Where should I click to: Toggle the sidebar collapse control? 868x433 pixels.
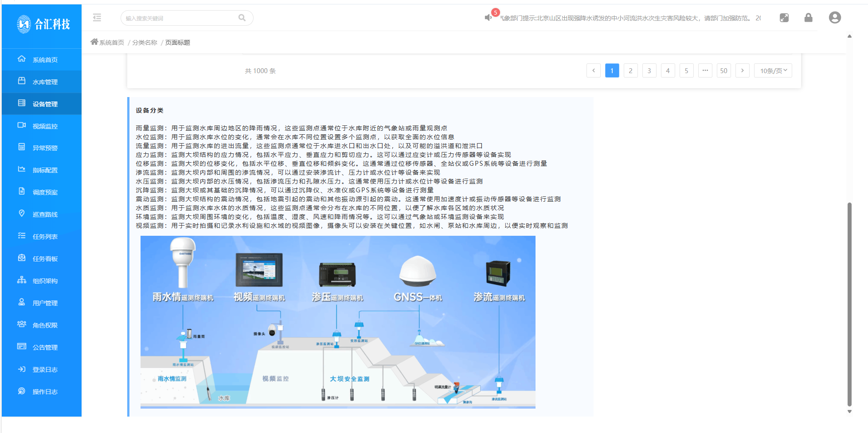(x=97, y=18)
